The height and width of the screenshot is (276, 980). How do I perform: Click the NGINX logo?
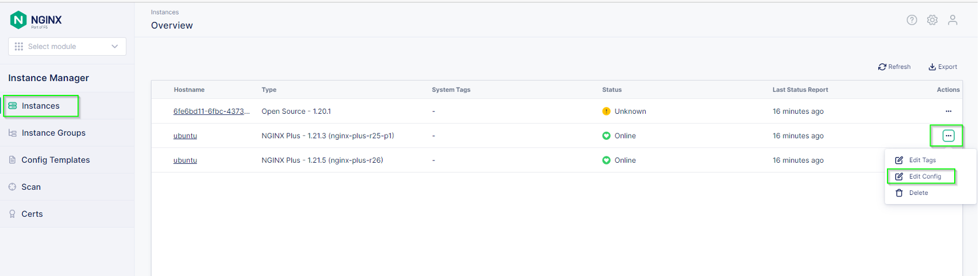[36, 20]
